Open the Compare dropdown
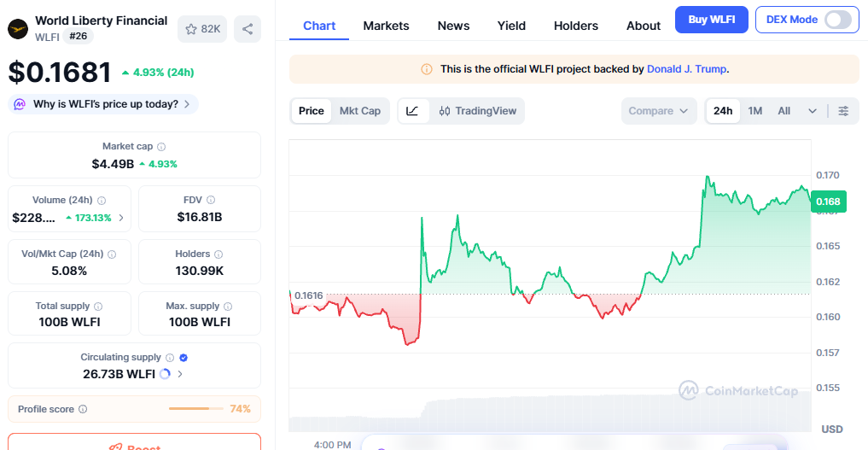The image size is (868, 450). (659, 111)
